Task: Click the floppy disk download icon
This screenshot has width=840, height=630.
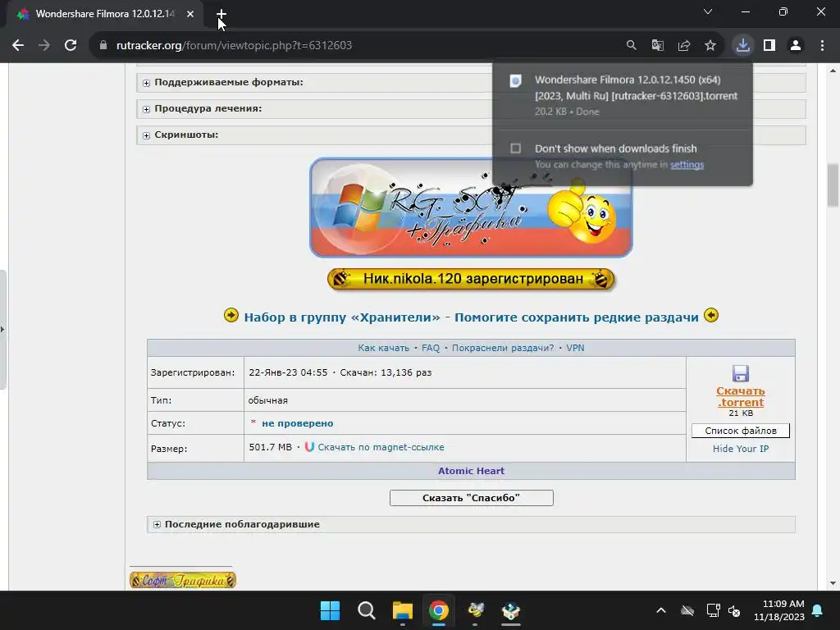Action: [x=741, y=373]
